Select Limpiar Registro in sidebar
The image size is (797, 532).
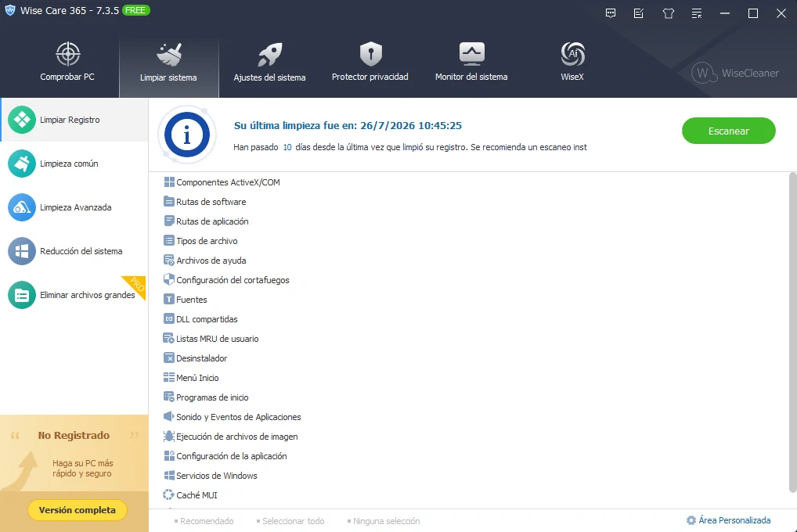tap(74, 120)
